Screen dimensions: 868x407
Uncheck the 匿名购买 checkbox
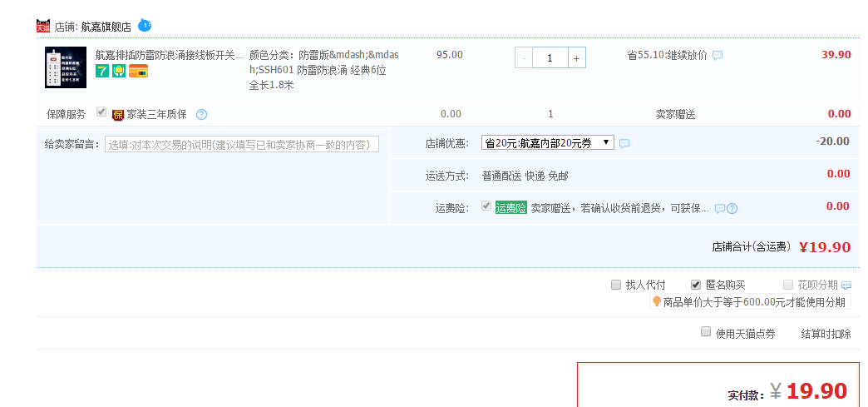click(697, 285)
